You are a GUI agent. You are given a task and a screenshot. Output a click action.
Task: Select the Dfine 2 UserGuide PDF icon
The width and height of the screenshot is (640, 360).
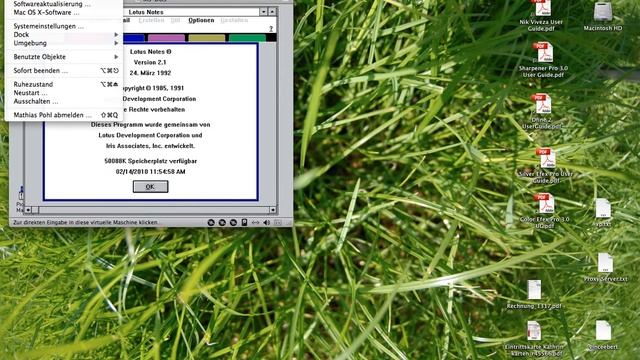click(542, 104)
